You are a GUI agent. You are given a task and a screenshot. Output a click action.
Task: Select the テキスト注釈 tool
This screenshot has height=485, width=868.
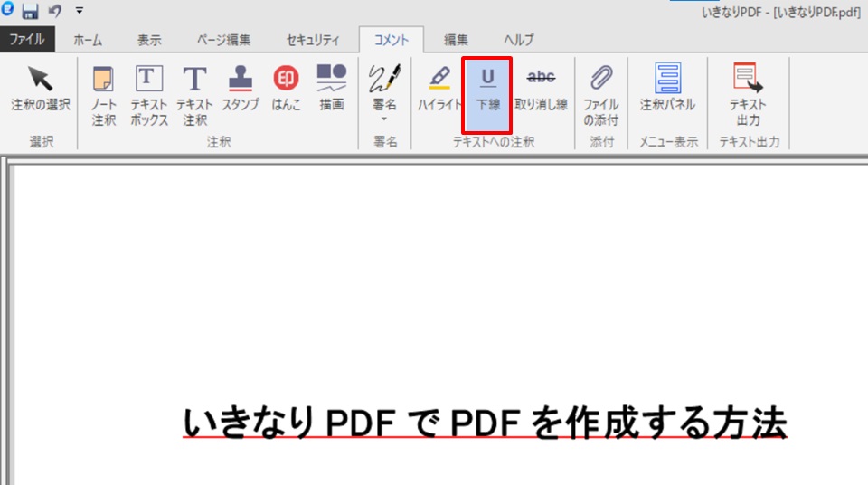[195, 95]
